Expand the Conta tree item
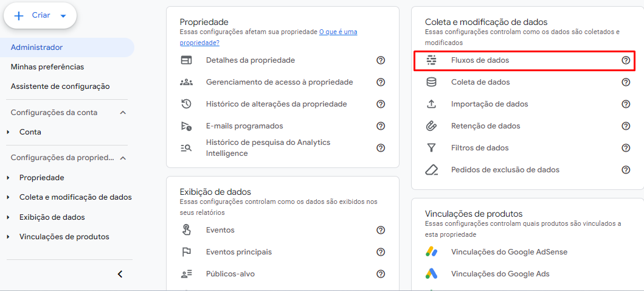The image size is (644, 291). [9, 132]
